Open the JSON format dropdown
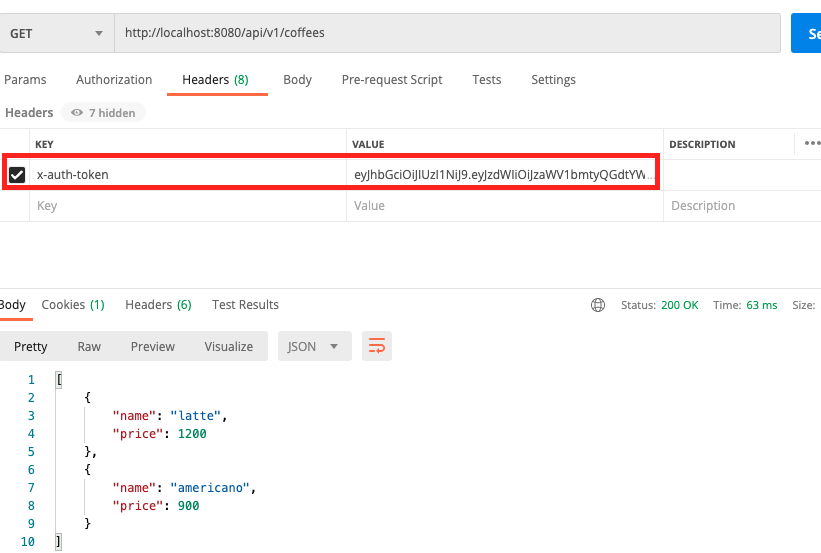Image resolution: width=821 pixels, height=553 pixels. coord(315,346)
